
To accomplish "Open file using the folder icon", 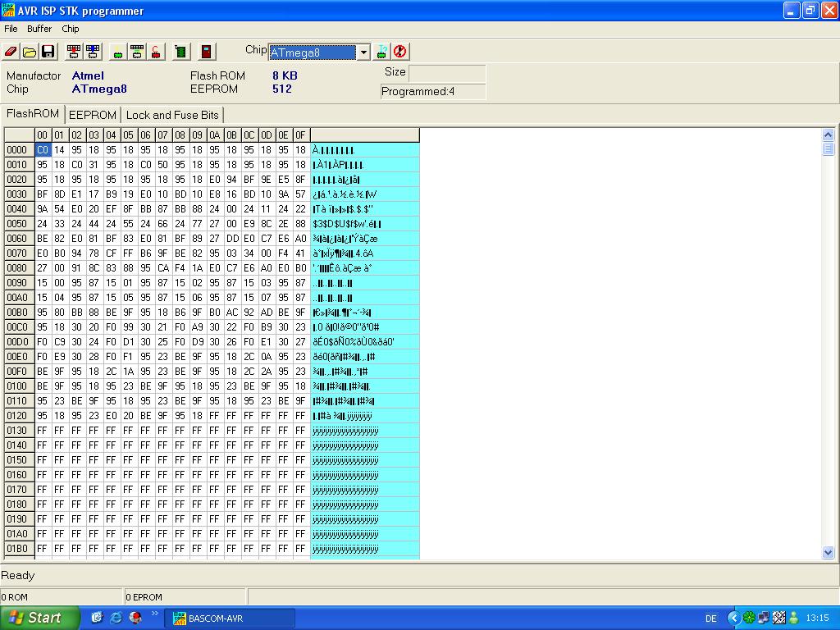I will click(30, 52).
